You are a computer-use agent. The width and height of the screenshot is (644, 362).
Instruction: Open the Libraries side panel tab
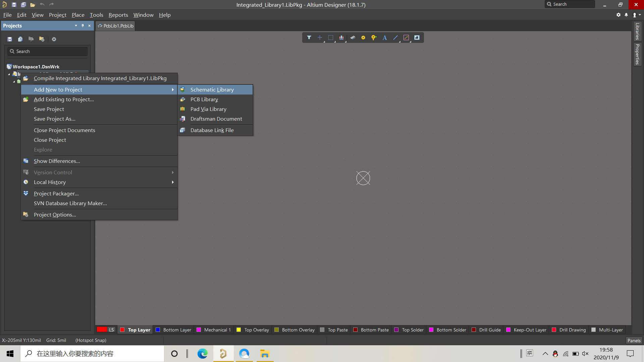coord(637,31)
